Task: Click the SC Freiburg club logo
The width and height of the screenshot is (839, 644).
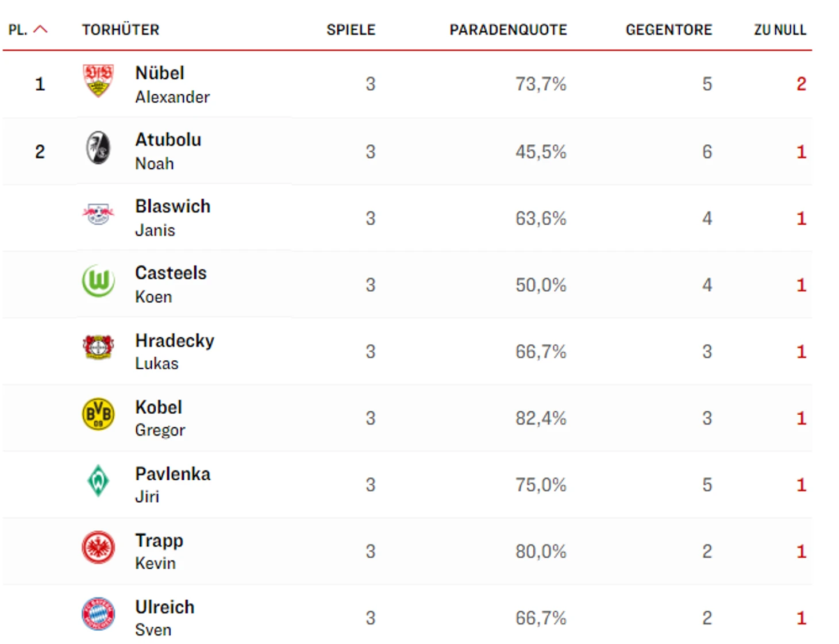Action: (98, 148)
